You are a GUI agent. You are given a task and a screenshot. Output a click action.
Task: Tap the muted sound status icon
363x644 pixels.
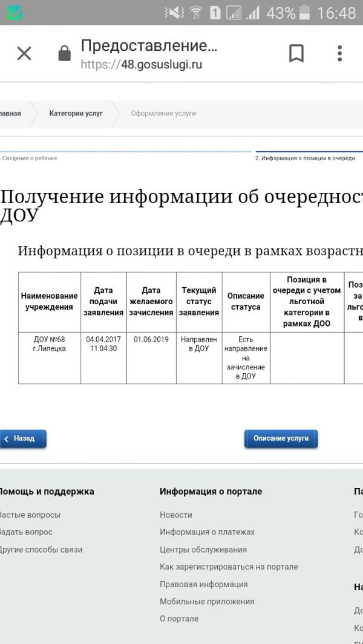pos(174,13)
